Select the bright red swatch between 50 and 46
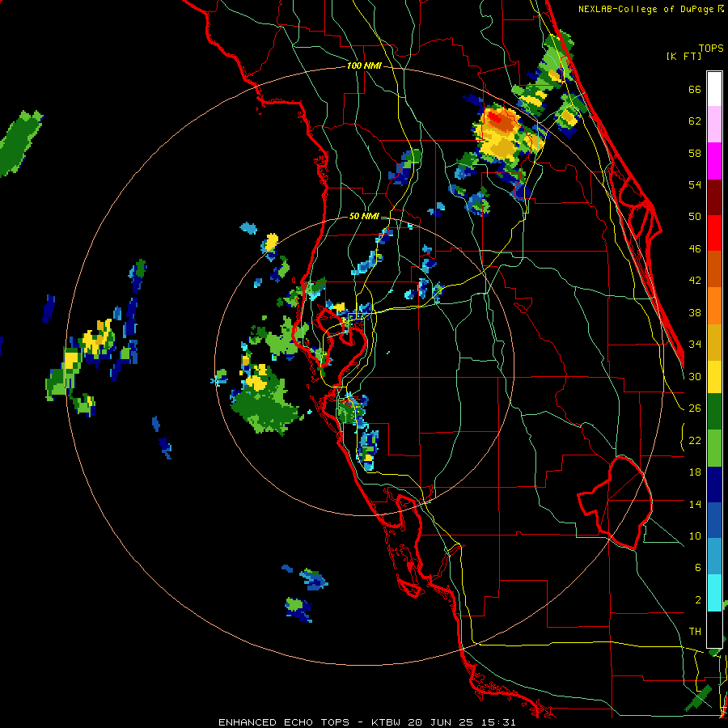728x728 pixels. click(x=714, y=233)
